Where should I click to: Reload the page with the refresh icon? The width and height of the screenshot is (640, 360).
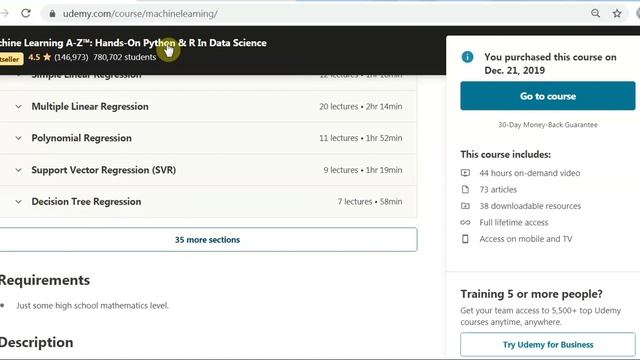tap(26, 13)
